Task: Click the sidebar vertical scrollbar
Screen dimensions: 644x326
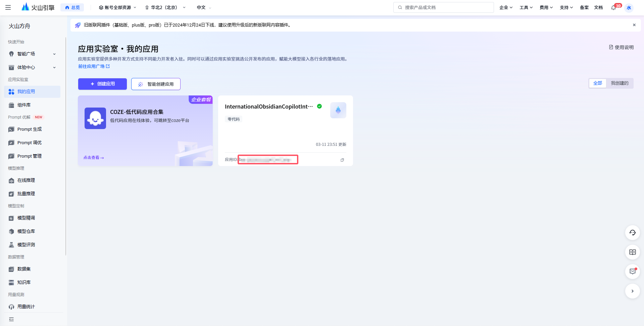Action: pyautogui.click(x=66, y=146)
